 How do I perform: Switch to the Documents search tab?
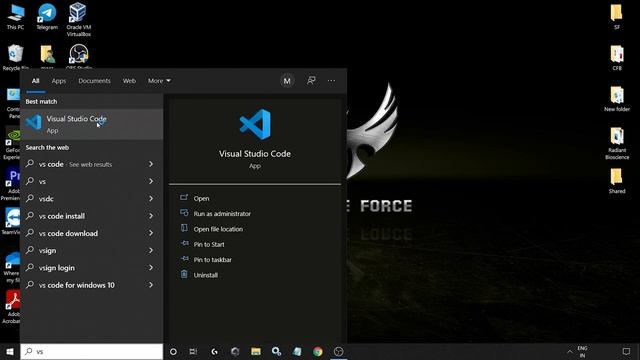click(94, 81)
